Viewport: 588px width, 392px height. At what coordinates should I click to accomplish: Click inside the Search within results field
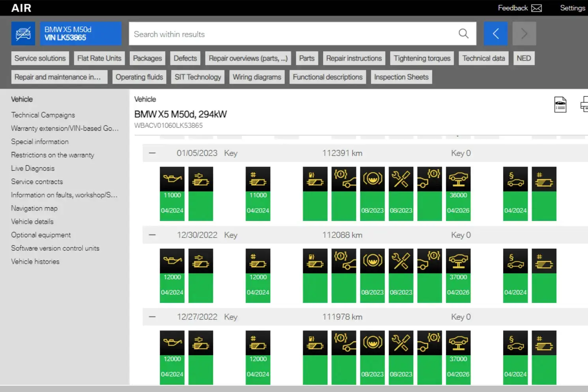click(276, 34)
